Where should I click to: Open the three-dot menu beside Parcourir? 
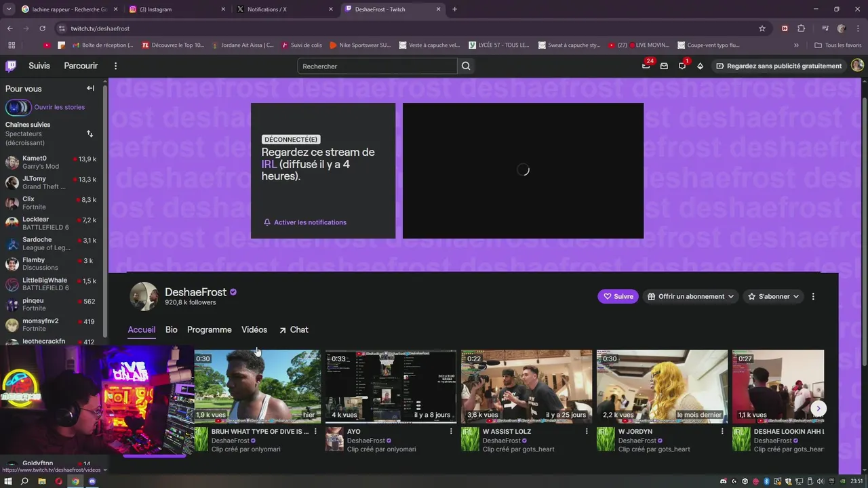[115, 66]
